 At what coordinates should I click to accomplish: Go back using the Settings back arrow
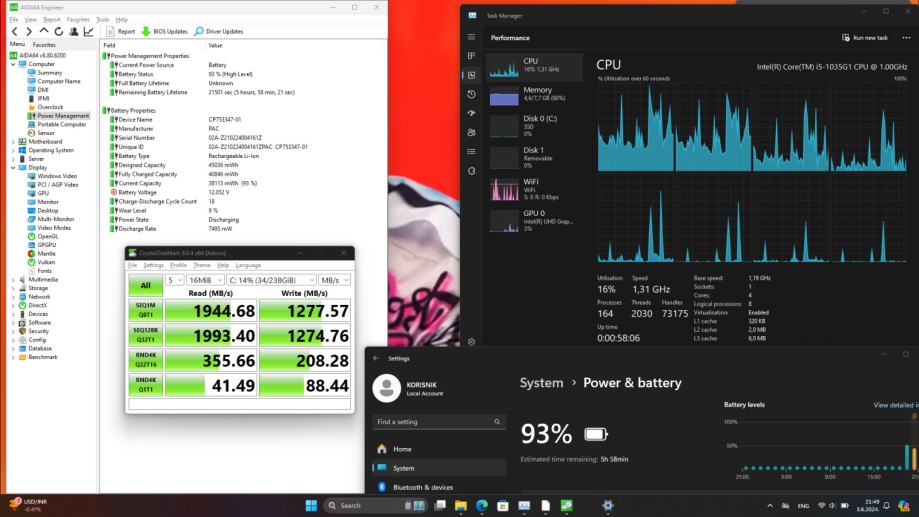(376, 358)
